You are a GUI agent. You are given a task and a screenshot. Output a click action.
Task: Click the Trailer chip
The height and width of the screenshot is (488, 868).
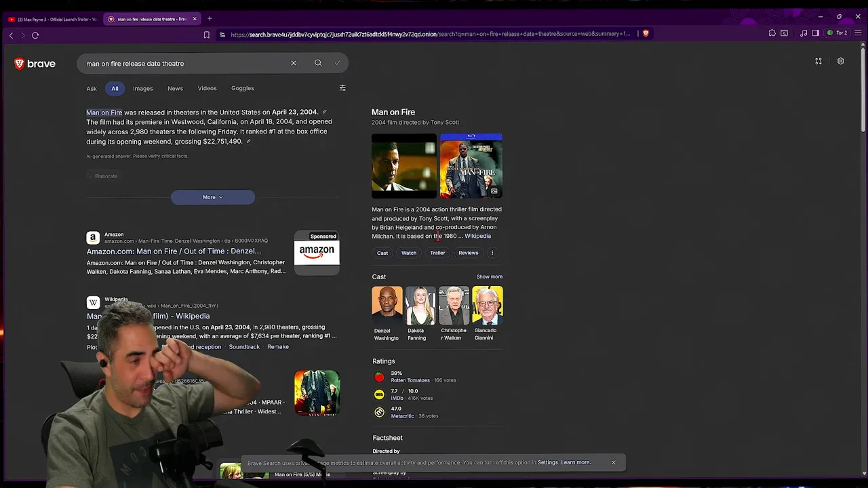(437, 253)
